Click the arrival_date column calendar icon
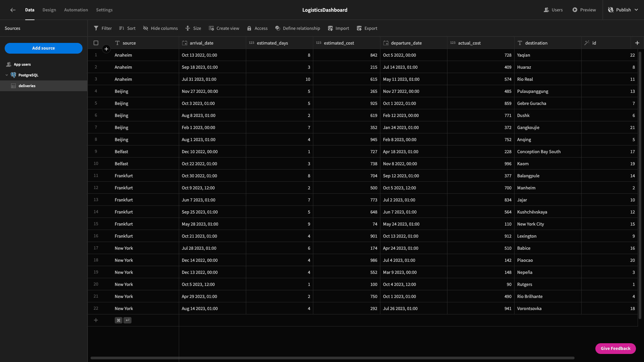644x362 pixels. [184, 43]
